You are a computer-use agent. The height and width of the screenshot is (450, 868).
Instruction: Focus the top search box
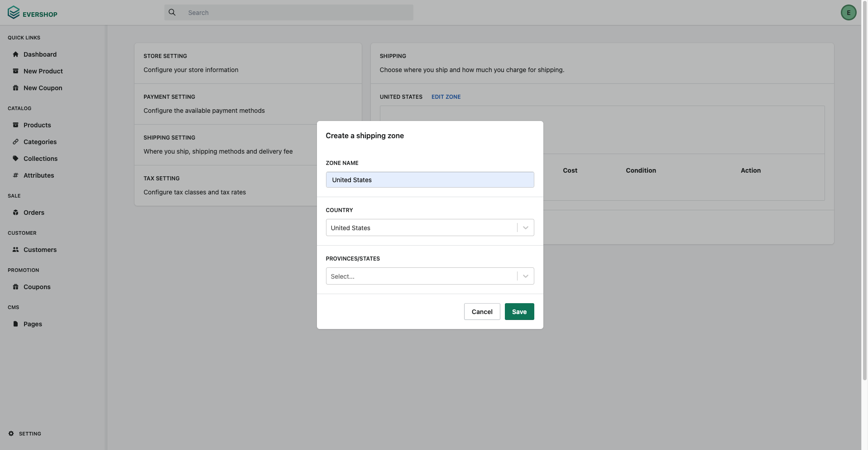[289, 13]
